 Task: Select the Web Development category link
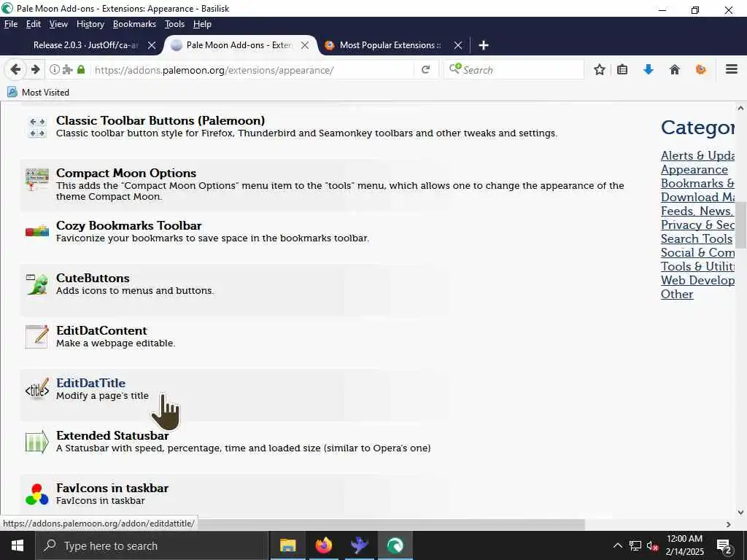tap(697, 280)
